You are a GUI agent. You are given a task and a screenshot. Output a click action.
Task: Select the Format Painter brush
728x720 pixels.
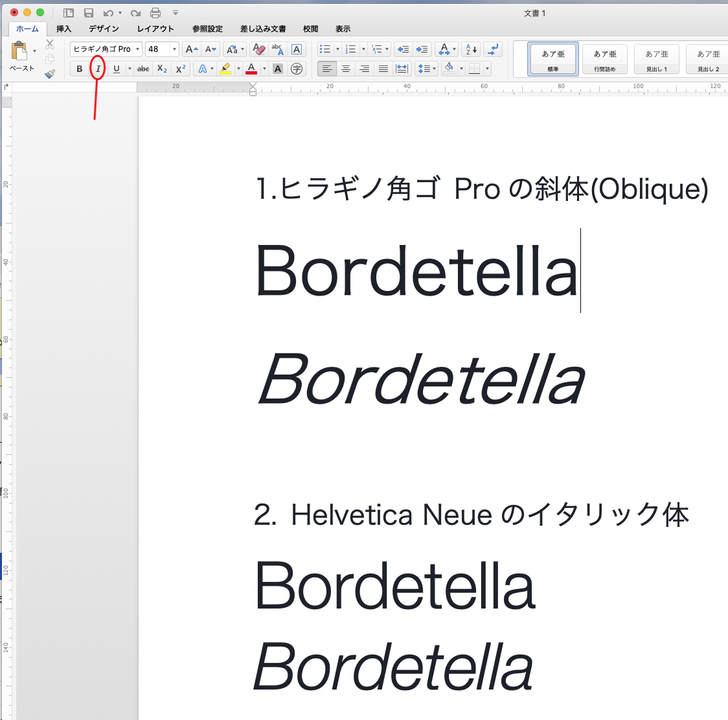[x=50, y=73]
